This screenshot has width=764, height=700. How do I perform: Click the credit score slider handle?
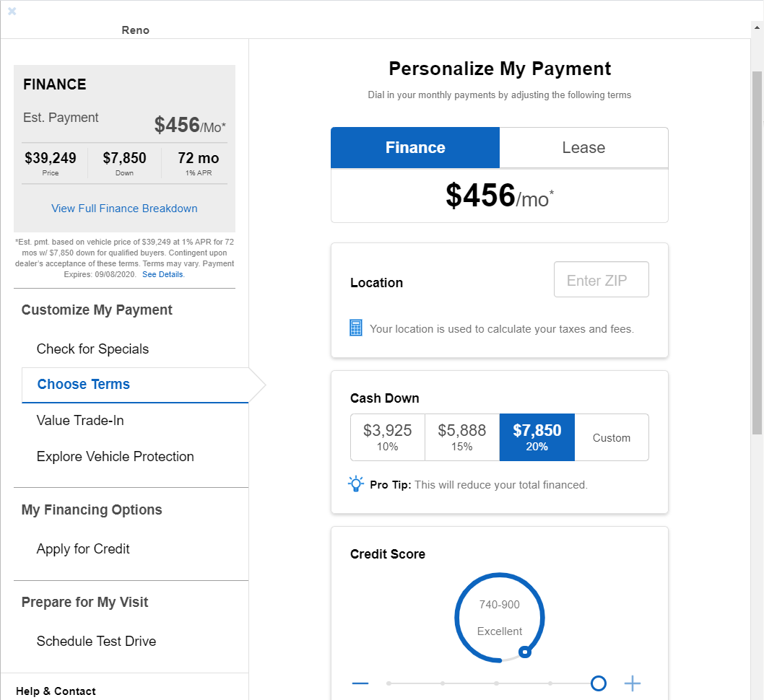pos(599,683)
